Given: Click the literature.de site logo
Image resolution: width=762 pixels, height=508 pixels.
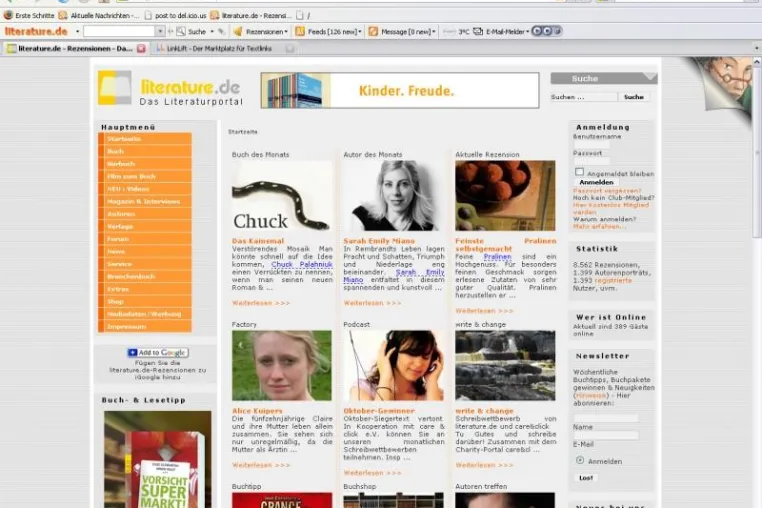Looking at the screenshot, I should point(170,88).
